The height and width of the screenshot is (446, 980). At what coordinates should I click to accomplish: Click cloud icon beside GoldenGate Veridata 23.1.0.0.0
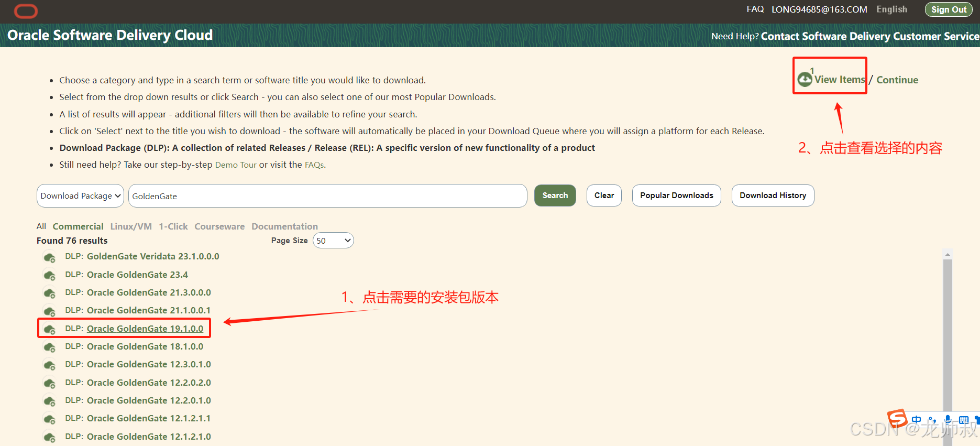pos(49,257)
